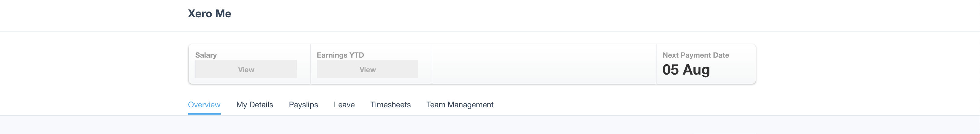980x134 pixels.
Task: Go to the Leave tab
Action: pos(344,105)
